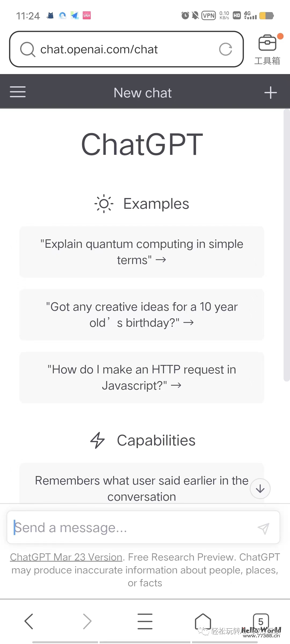The width and height of the screenshot is (290, 644).
Task: Go forward with browser forward arrow
Action: coord(87,621)
